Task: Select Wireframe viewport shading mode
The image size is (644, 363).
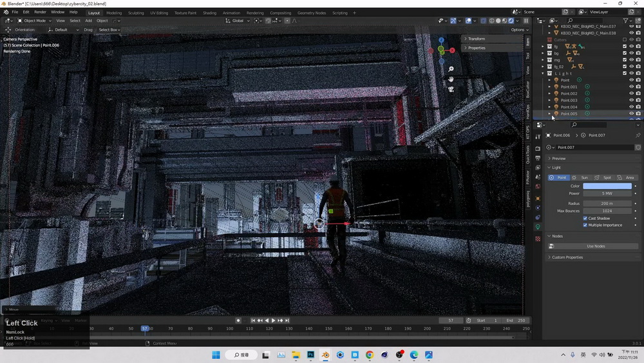Action: 491,21
